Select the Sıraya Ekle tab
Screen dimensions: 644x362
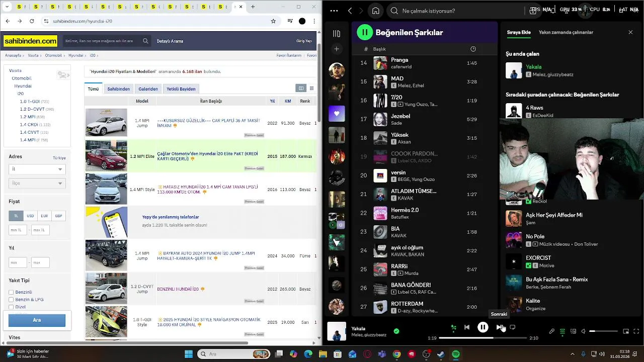click(x=519, y=32)
